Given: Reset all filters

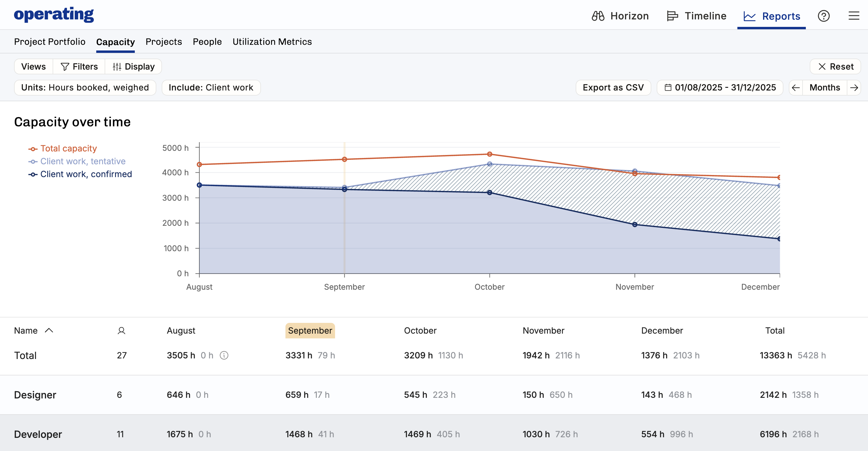Looking at the screenshot, I should coord(835,66).
